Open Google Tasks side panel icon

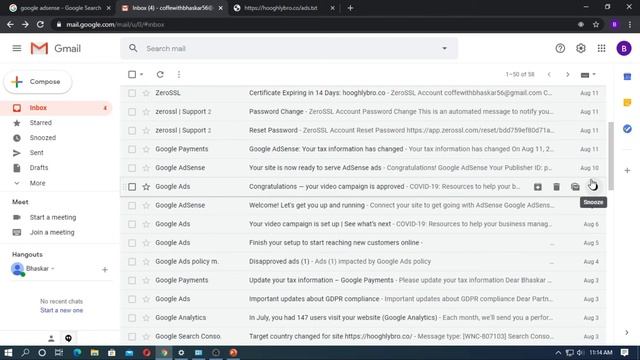point(627,129)
